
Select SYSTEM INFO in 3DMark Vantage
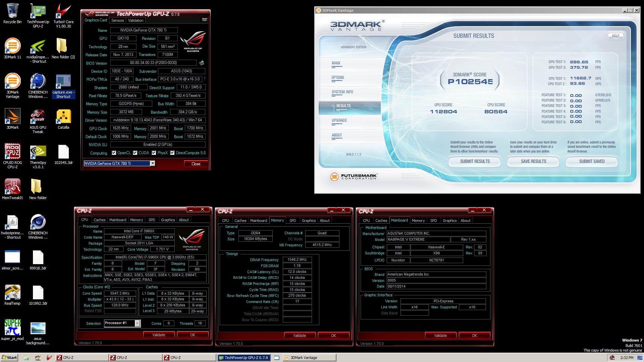tap(342, 92)
